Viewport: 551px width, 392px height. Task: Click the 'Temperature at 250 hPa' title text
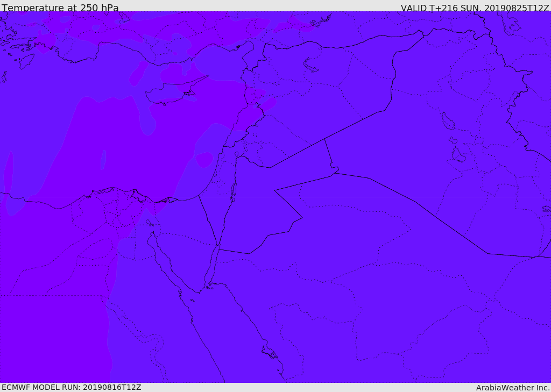click(x=60, y=8)
